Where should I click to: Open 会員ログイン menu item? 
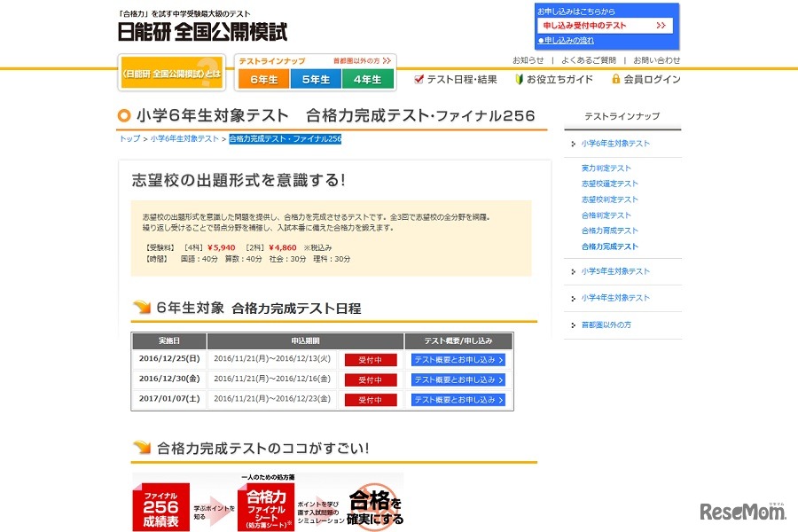[652, 80]
